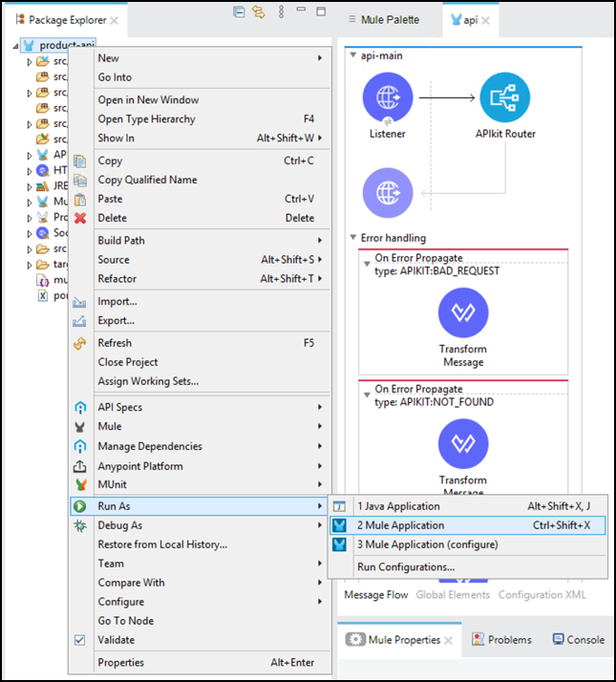The image size is (616, 682).
Task: Select the Message Flow view tab
Action: click(x=376, y=594)
